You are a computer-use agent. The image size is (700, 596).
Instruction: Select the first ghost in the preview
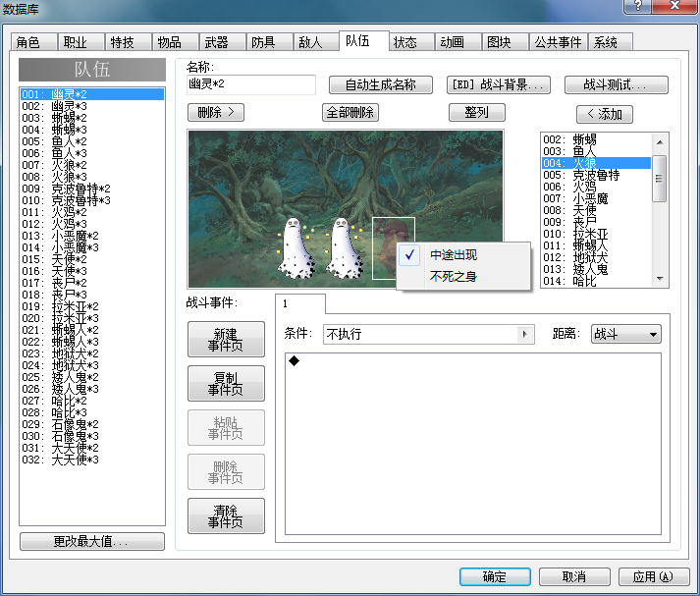[296, 248]
